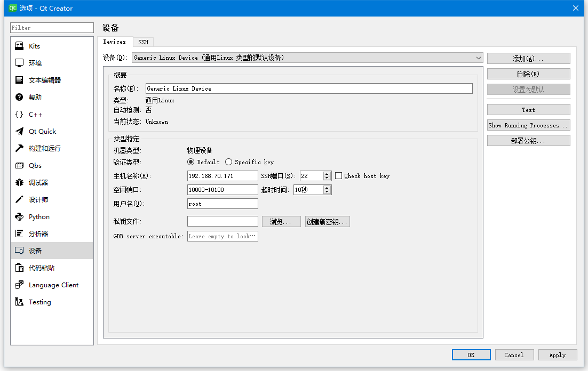This screenshot has width=588, height=371.
Task: Click 创建新密钥 create new key button
Action: point(328,221)
